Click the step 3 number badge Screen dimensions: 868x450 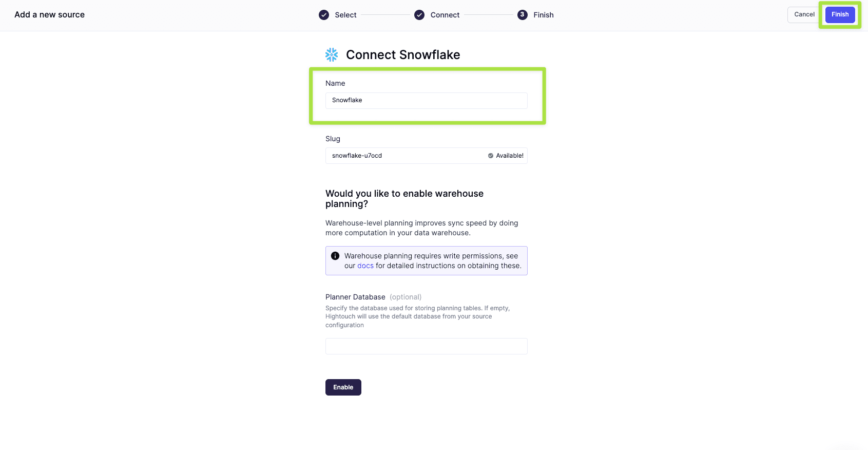[x=522, y=15]
